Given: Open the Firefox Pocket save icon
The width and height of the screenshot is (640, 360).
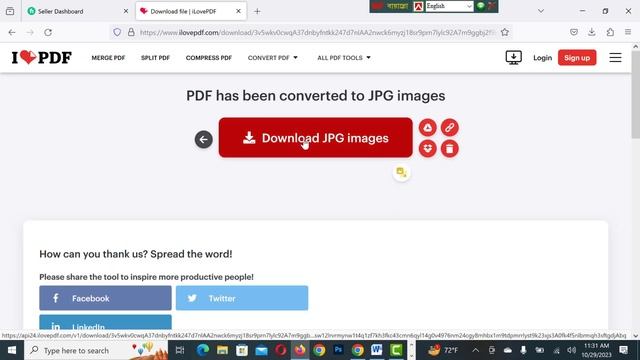Looking at the screenshot, I should 573,32.
